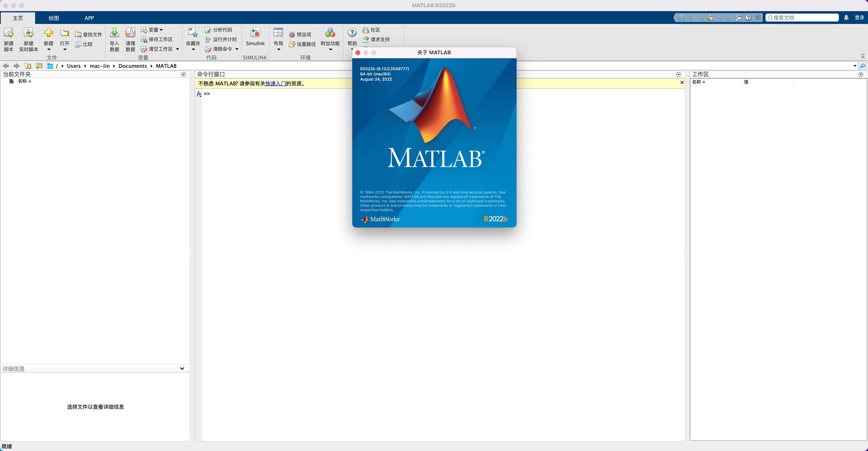
Task: Click the 值 (Value) column header in Workspace
Action: pos(746,82)
